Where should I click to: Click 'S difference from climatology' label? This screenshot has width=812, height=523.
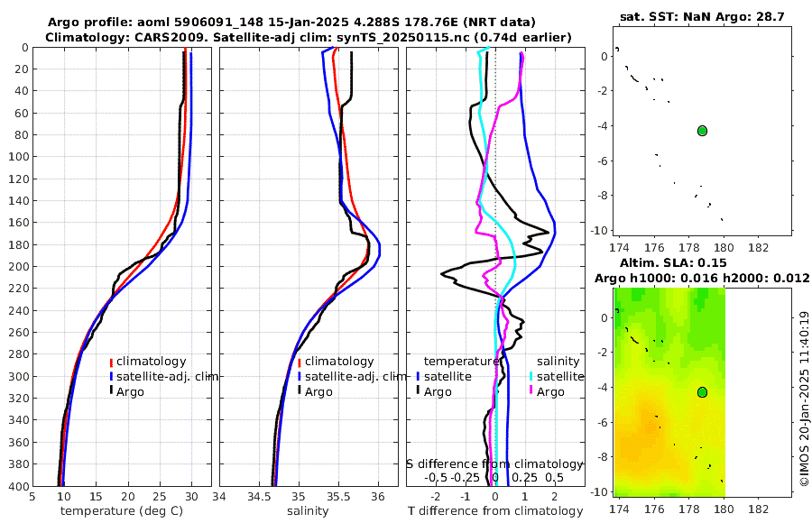[494, 464]
